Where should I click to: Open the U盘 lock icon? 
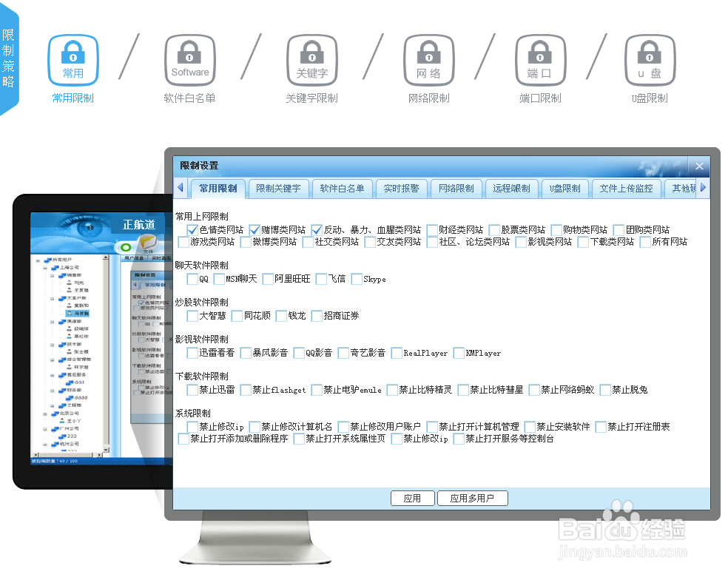coord(650,60)
